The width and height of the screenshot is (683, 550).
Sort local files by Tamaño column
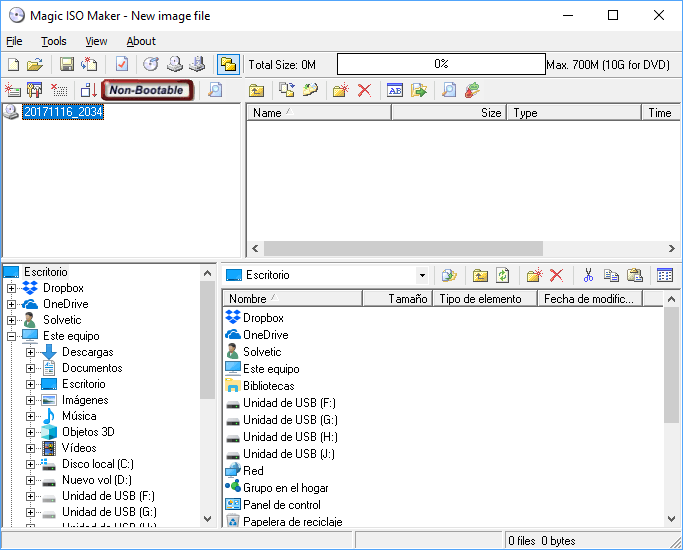[397, 299]
